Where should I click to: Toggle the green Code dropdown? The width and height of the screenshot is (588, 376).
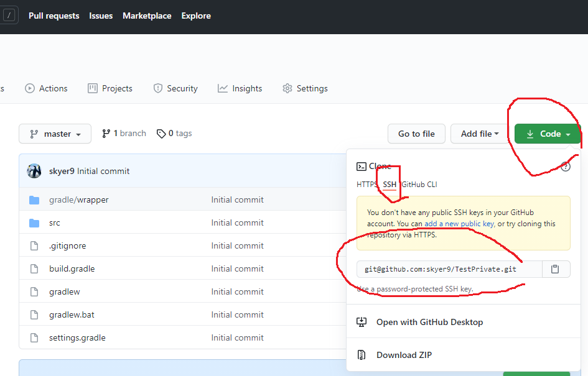[x=548, y=134]
